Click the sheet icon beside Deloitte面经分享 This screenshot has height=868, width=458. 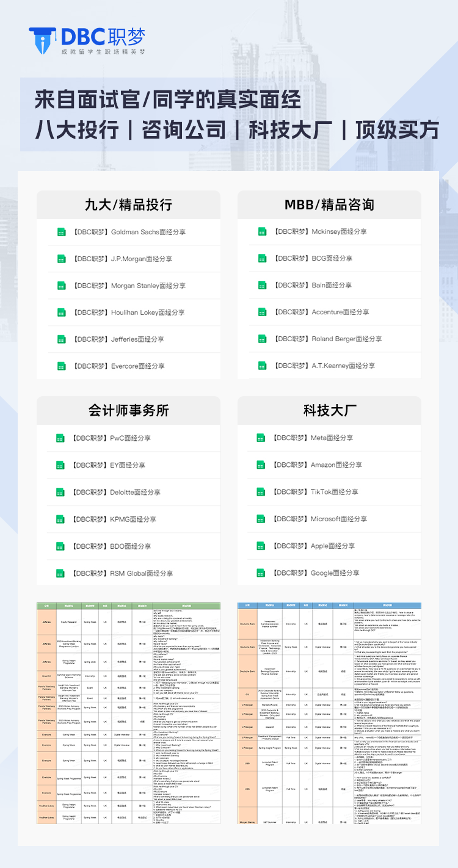(61, 492)
